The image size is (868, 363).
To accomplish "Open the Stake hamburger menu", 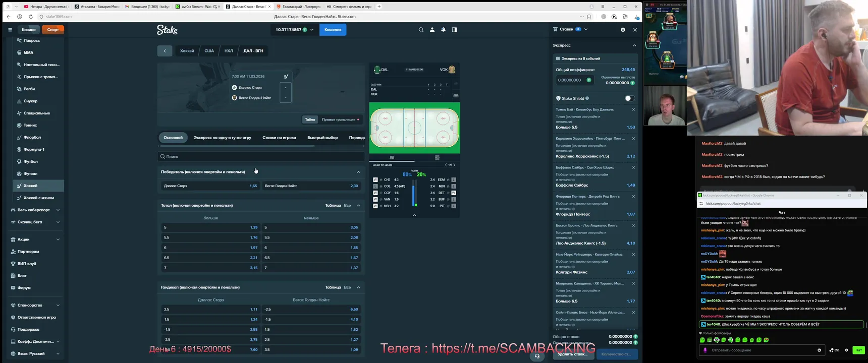I will [10, 30].
